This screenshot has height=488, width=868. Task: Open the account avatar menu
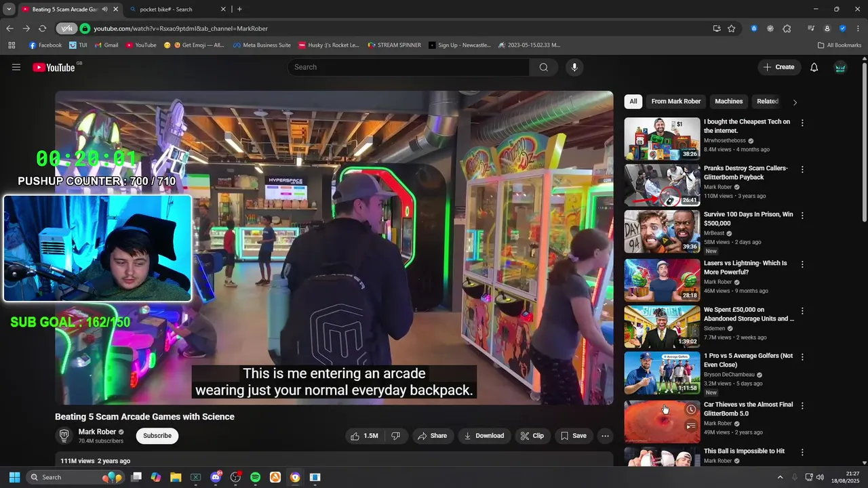(x=840, y=67)
